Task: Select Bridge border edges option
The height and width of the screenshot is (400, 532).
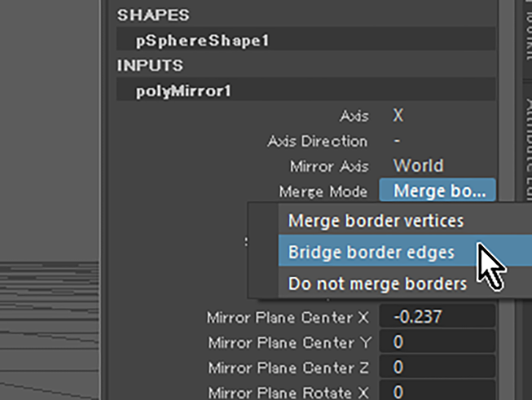Action: [x=371, y=253]
